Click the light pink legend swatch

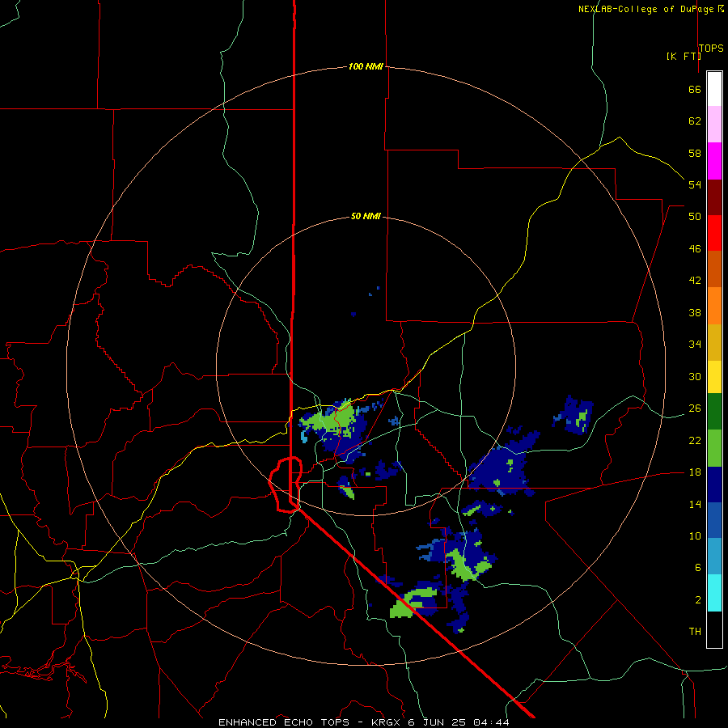coord(714,124)
